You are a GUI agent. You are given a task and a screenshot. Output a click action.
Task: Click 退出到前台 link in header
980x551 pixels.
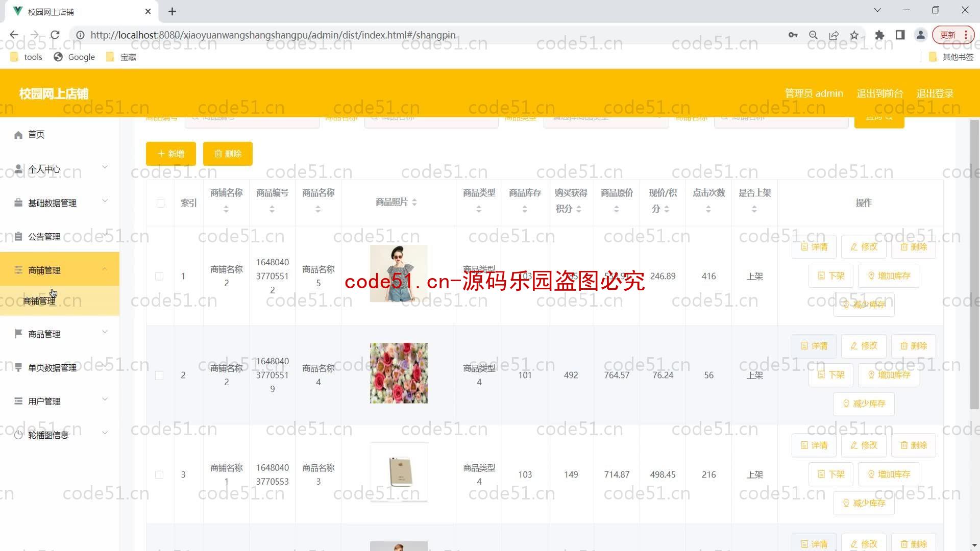pos(880,93)
